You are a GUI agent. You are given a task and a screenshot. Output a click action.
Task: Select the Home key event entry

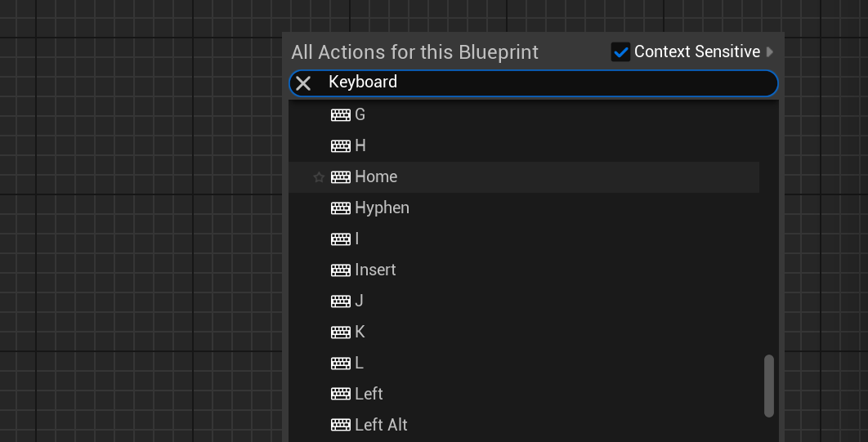coord(376,177)
